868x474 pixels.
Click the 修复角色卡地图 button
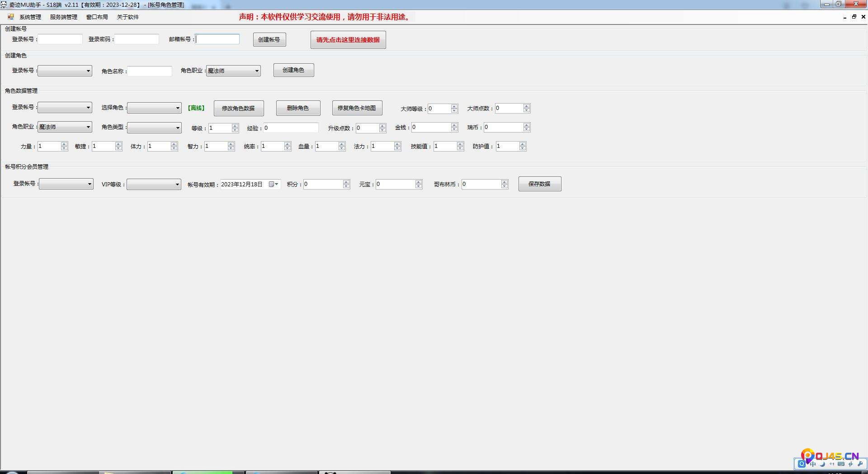(x=357, y=108)
